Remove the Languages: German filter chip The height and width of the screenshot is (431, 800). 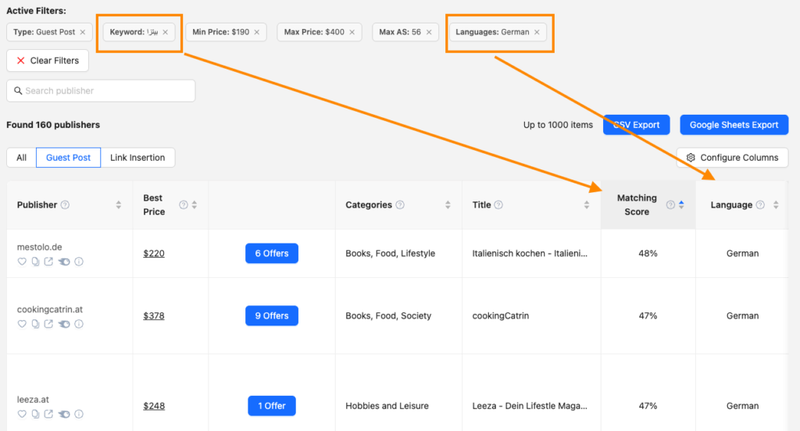[x=537, y=32]
